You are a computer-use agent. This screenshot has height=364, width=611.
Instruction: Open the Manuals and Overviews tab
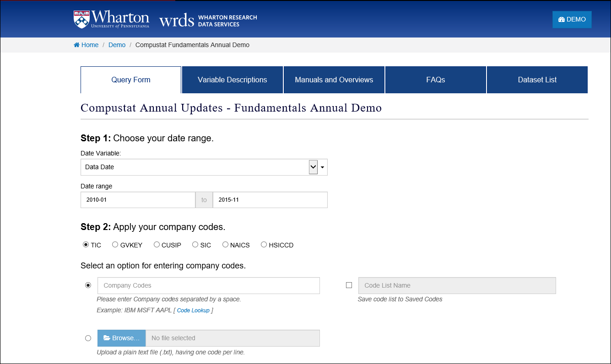(334, 80)
